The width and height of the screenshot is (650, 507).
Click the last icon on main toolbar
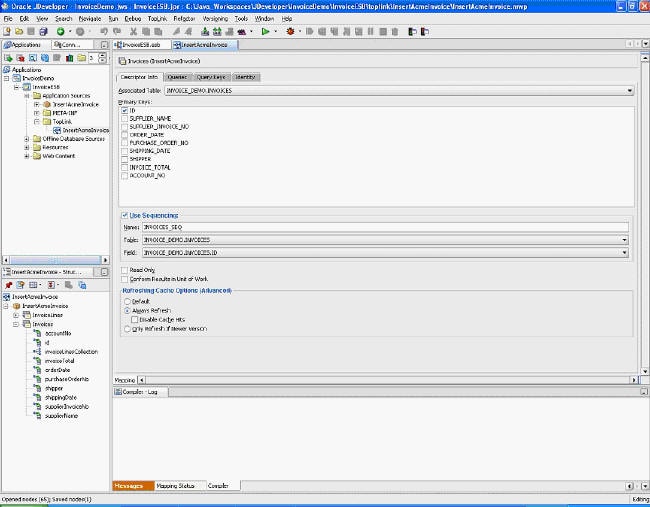click(424, 32)
